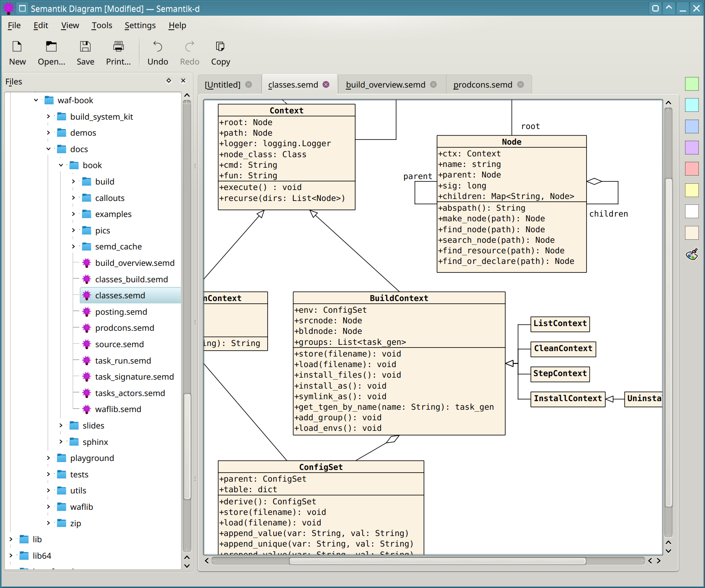
Task: Expand the lib64 folder
Action: [11, 556]
